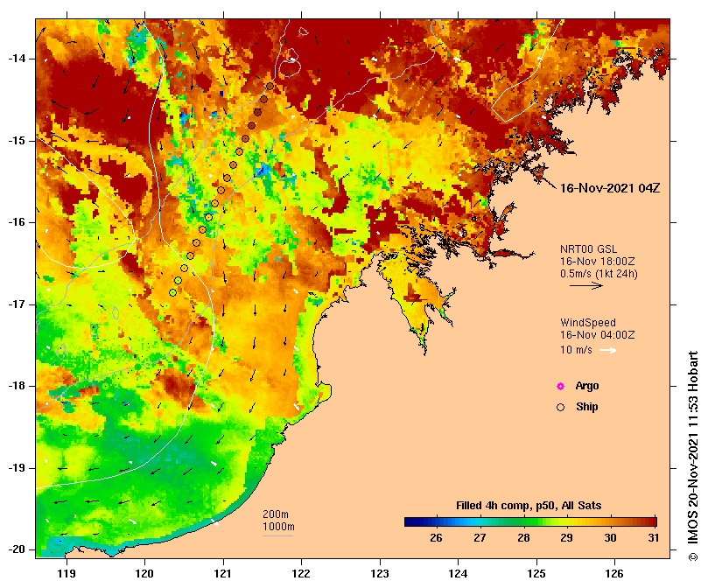Click the colour bar tick label 31
The image size is (708, 588).
pyautogui.click(x=654, y=538)
